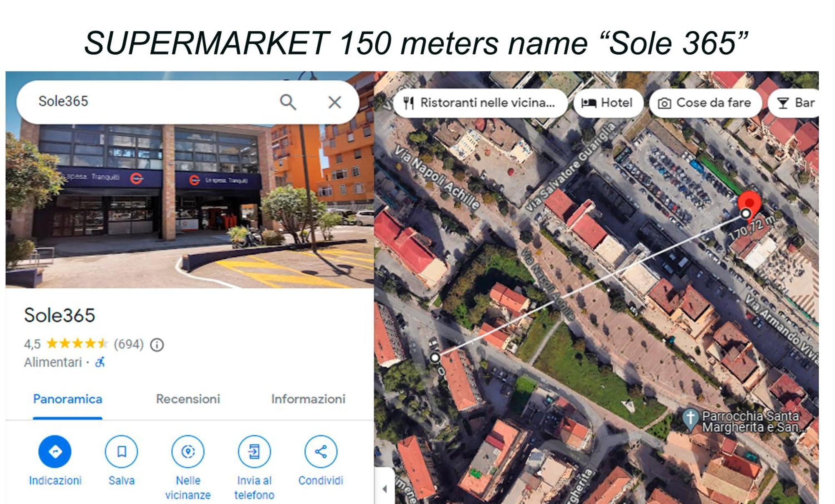Select the Bar filter chip
The width and height of the screenshot is (835, 504).
point(794,103)
